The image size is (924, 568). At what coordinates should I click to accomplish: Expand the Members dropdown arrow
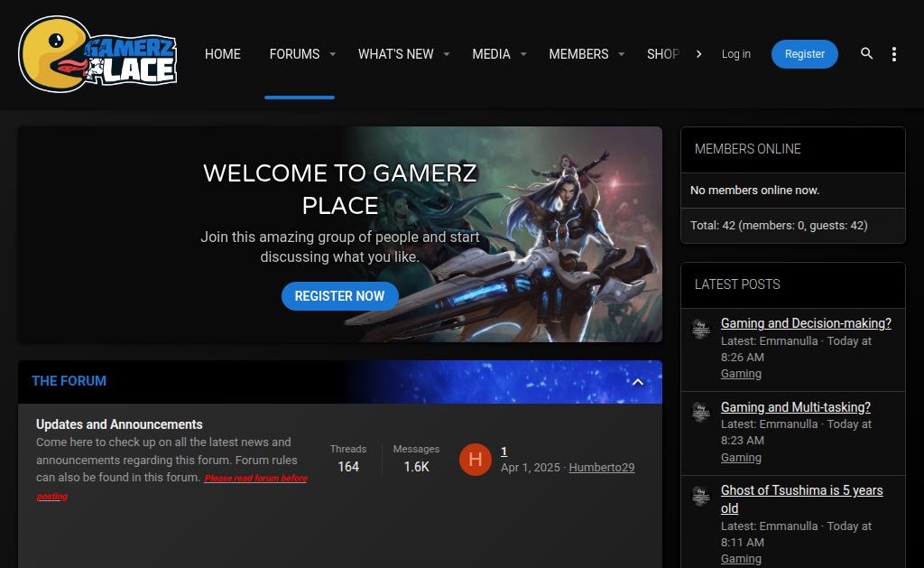(621, 54)
